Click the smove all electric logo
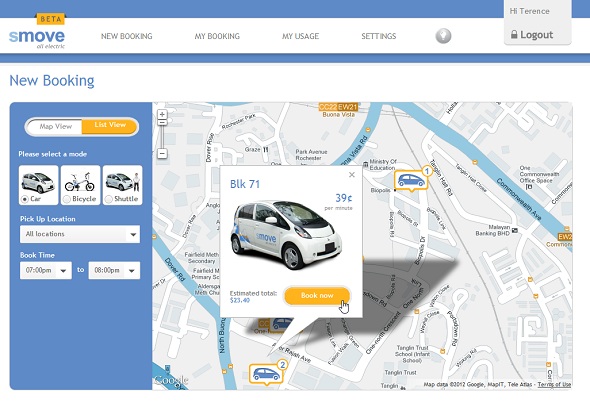 [37, 39]
